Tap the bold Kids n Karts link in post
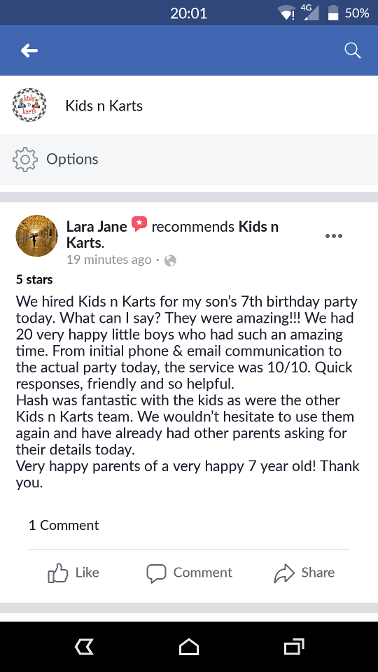Screen dimensions: 378x672 pos(172,235)
